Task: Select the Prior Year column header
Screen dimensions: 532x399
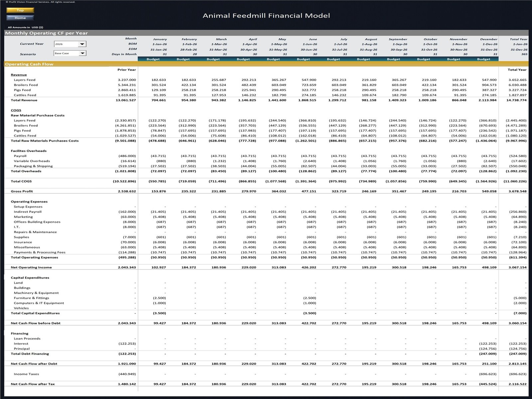Action: click(127, 70)
